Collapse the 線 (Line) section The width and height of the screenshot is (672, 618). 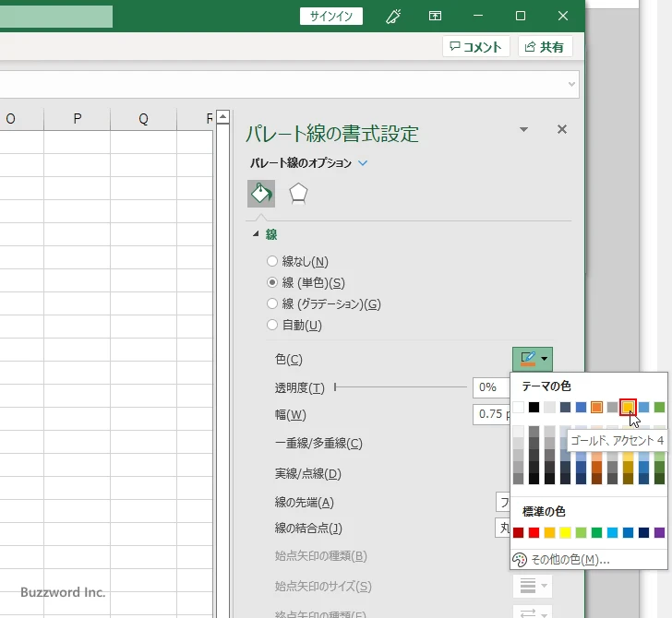(x=256, y=234)
